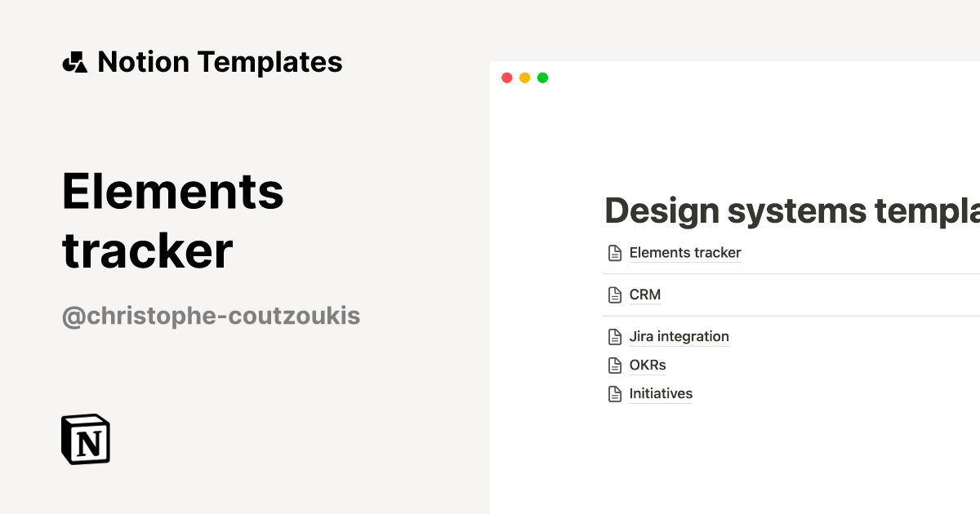Select the @christophe-coutzoukis author profile
The height and width of the screenshot is (514, 980).
pyautogui.click(x=211, y=316)
